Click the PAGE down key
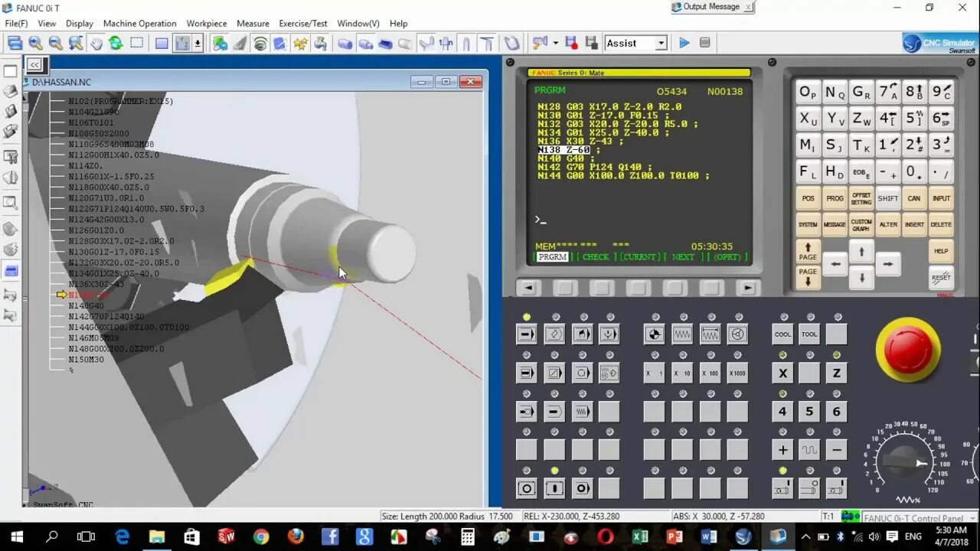The height and width of the screenshot is (551, 980). tap(808, 277)
